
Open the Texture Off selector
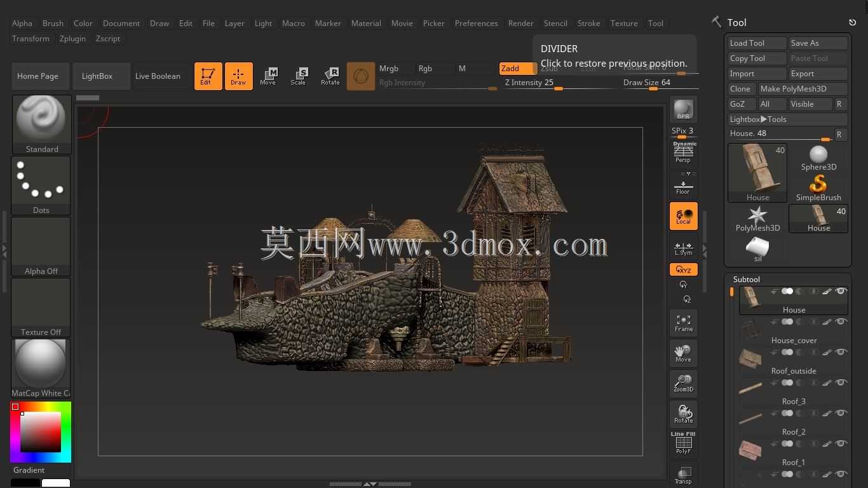(41, 308)
